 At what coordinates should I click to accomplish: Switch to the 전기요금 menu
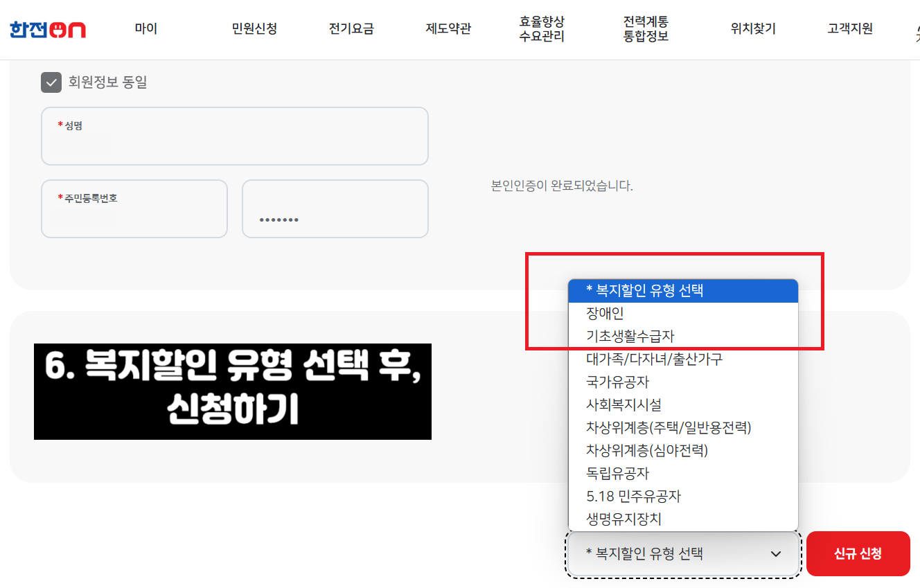(350, 29)
